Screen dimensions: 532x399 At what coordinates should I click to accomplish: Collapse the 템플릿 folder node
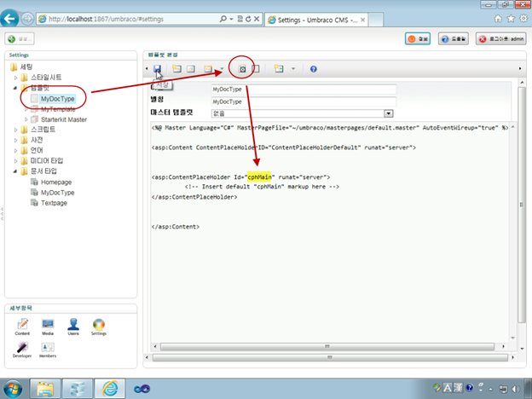[15, 88]
